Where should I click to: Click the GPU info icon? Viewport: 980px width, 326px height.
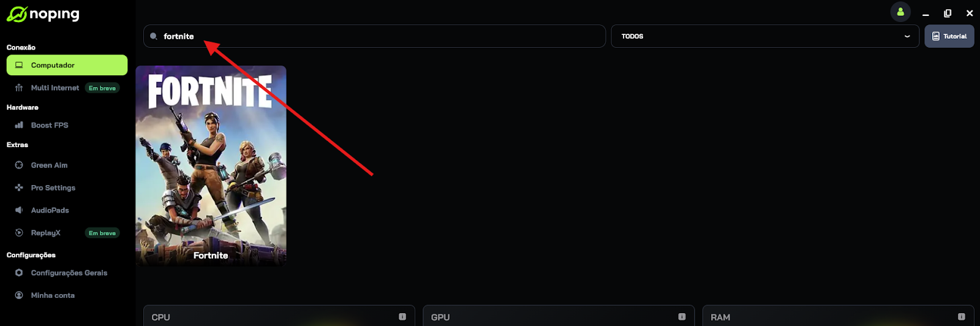[682, 317]
